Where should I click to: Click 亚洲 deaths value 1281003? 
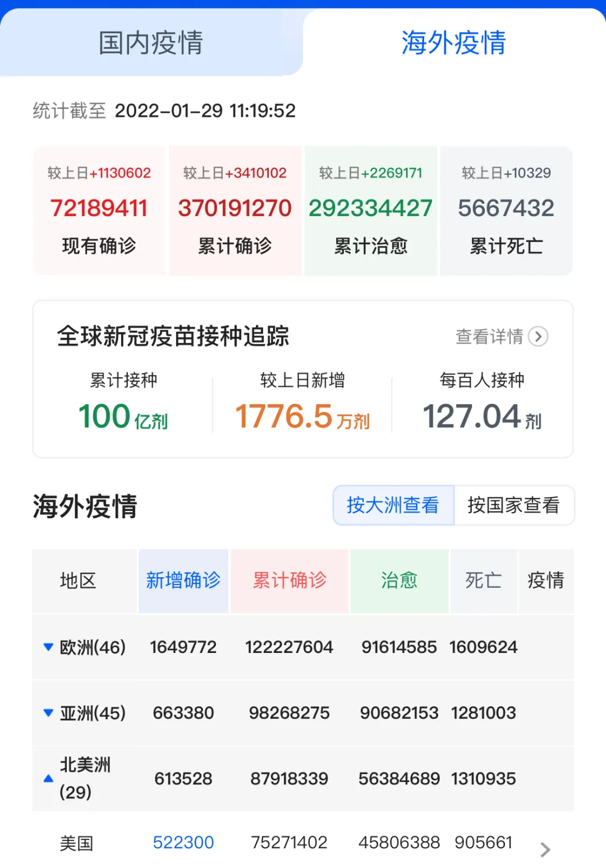pos(483,713)
